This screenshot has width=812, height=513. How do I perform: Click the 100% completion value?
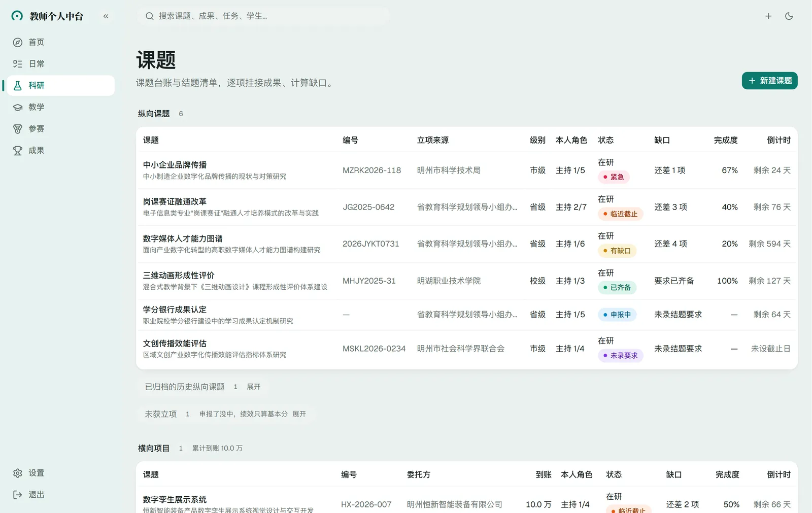727,281
